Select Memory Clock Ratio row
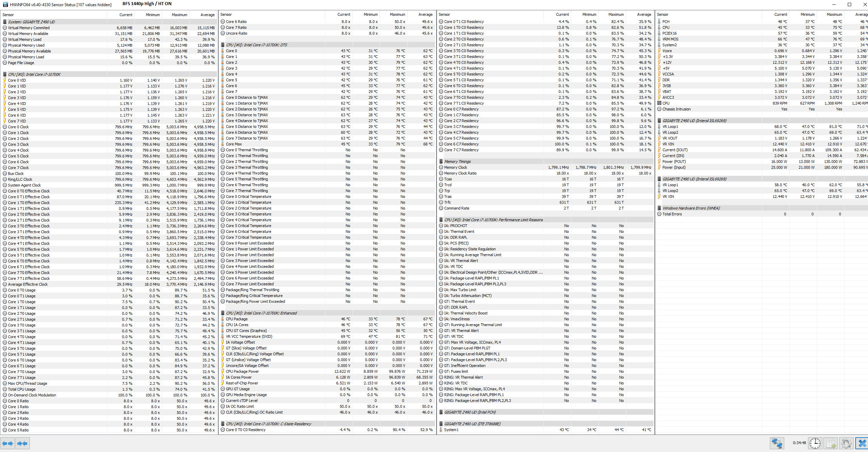Screen dimensions: 868x452 [546, 173]
